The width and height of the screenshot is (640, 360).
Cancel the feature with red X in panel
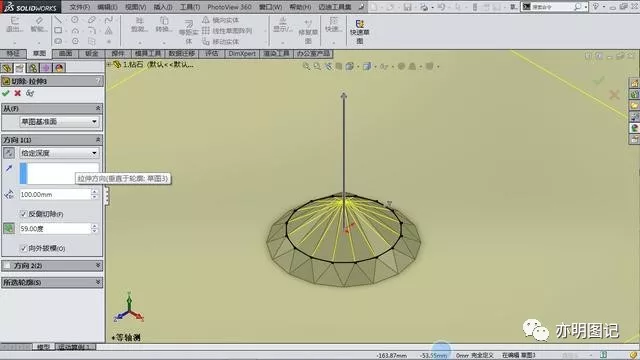pos(18,93)
